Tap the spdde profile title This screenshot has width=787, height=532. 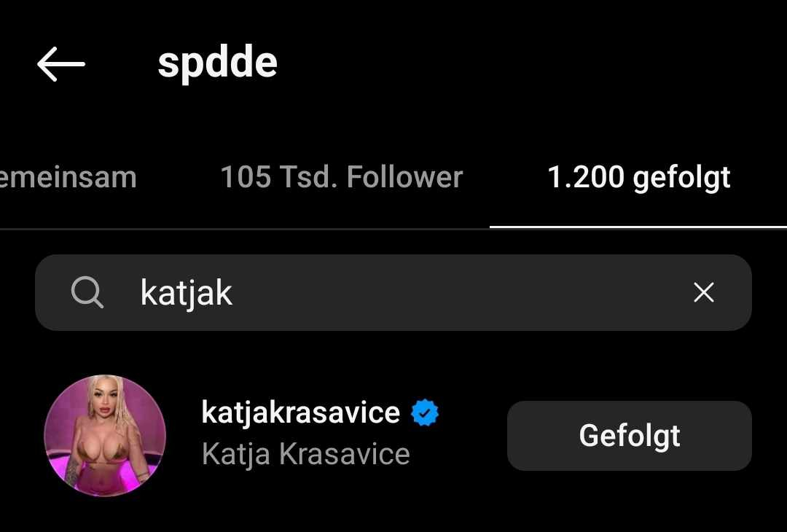[217, 63]
